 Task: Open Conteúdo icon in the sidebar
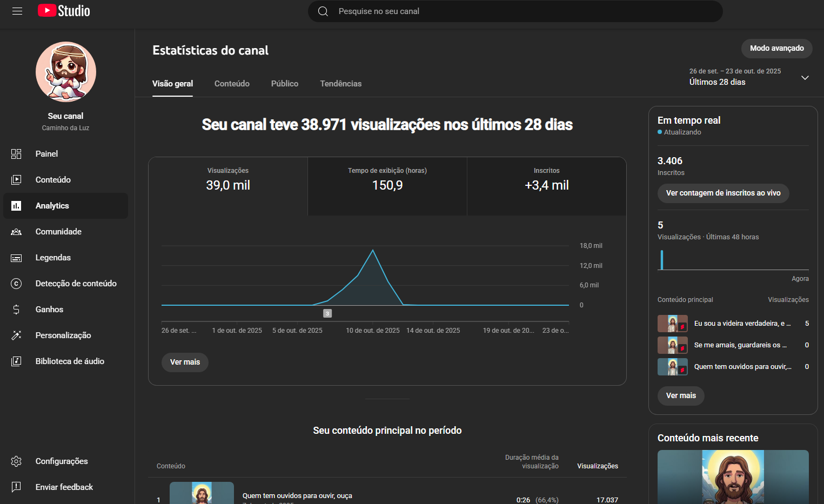(16, 180)
